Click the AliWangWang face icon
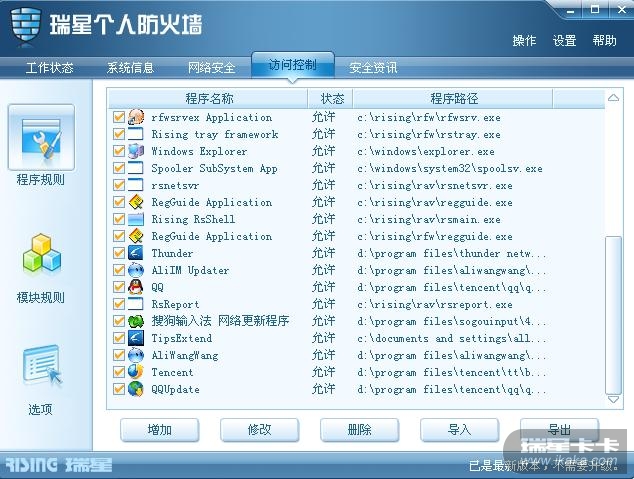634x479 pixels. coord(136,355)
